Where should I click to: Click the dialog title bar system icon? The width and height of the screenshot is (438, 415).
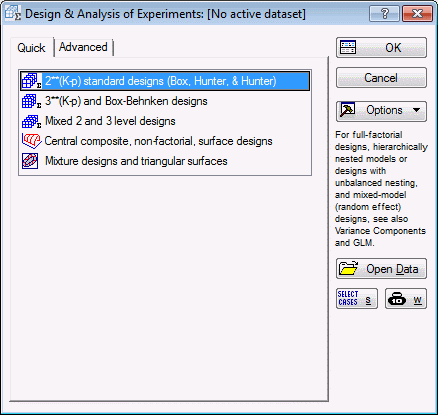point(13,14)
